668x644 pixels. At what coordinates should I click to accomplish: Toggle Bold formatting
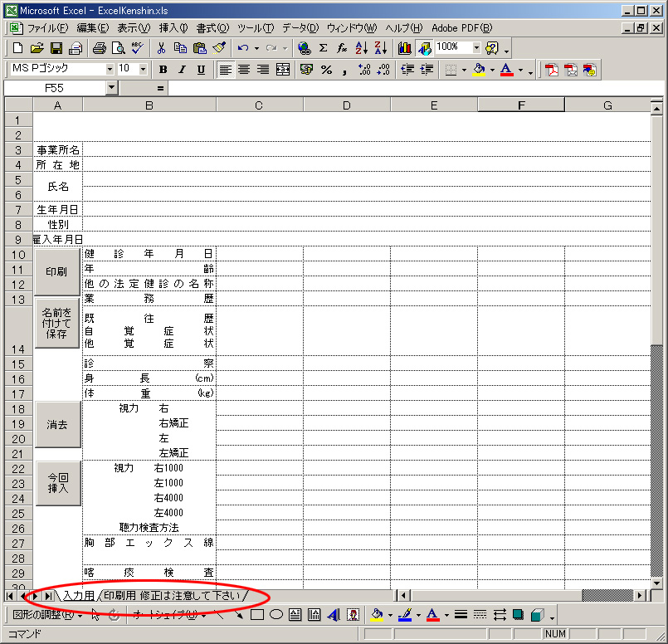(163, 70)
